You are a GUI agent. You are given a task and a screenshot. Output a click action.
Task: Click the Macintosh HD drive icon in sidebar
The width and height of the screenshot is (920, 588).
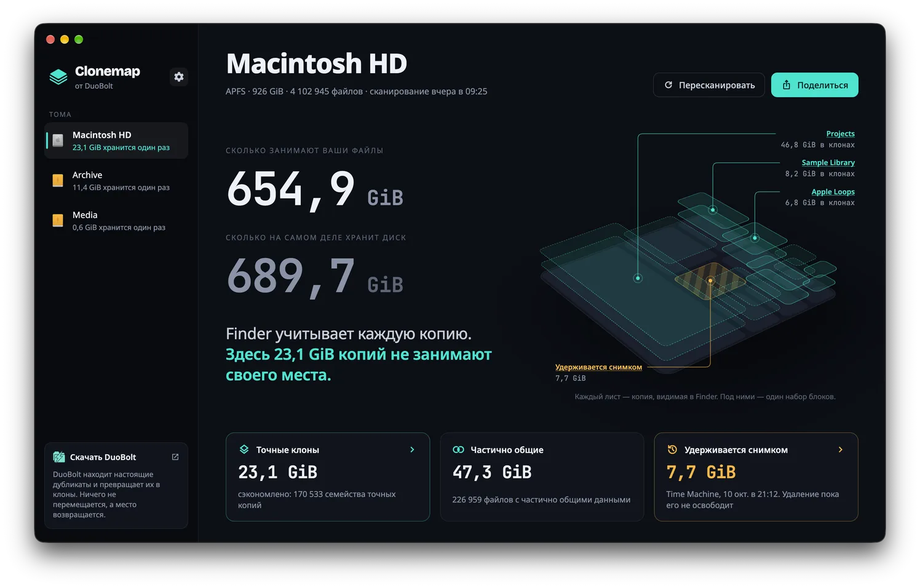coord(58,140)
